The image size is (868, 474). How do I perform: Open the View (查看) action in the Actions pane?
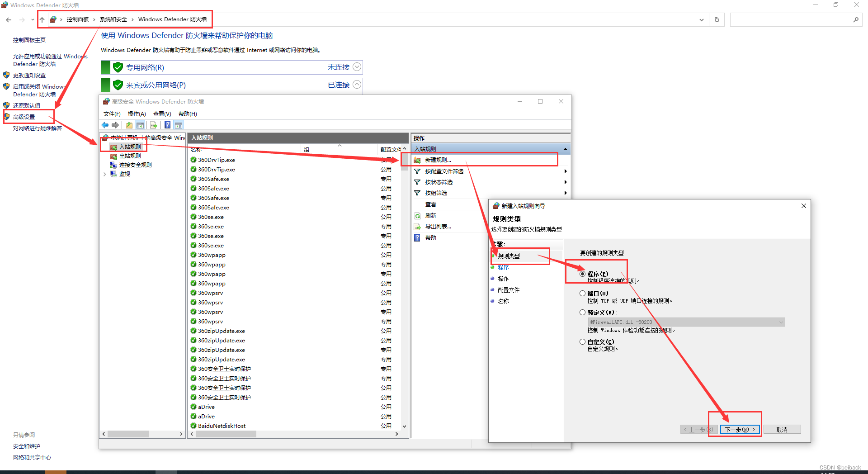pyautogui.click(x=430, y=204)
